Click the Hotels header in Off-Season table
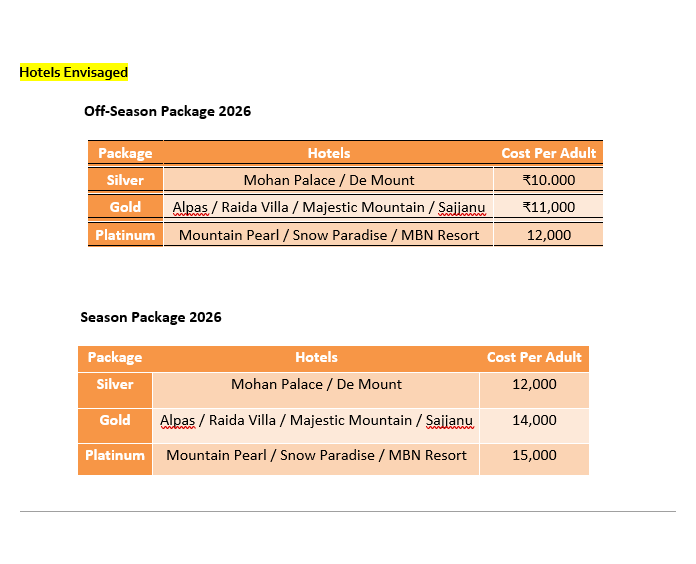Screen dimensions: 696x564 (329, 153)
